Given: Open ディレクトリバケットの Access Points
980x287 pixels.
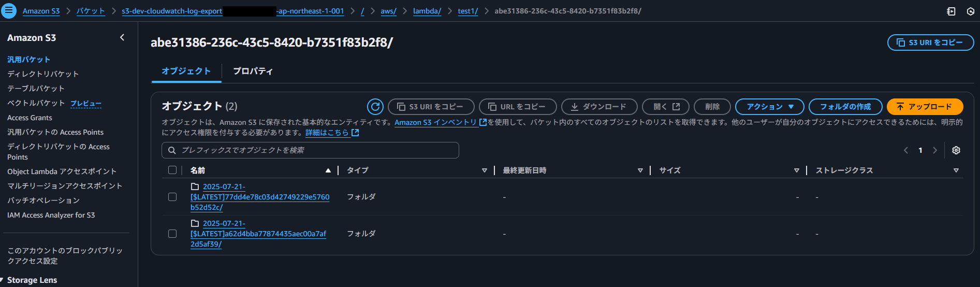Looking at the screenshot, I should [58, 152].
